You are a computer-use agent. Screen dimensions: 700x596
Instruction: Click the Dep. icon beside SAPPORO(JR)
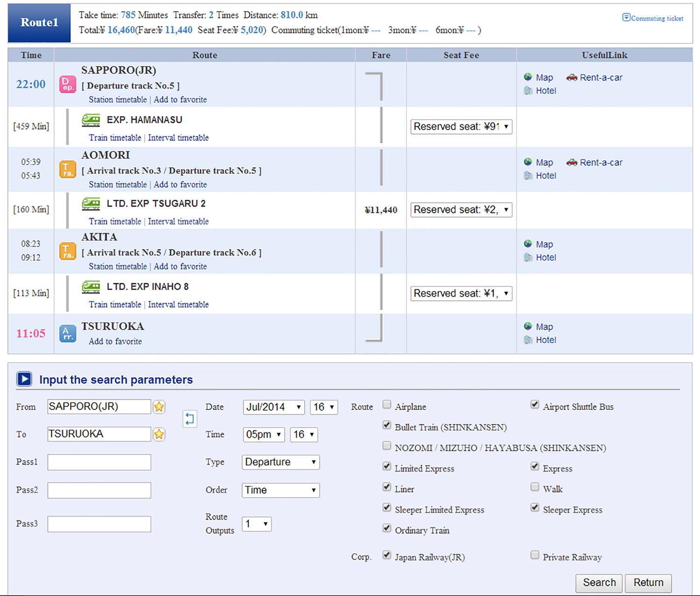coord(68,84)
